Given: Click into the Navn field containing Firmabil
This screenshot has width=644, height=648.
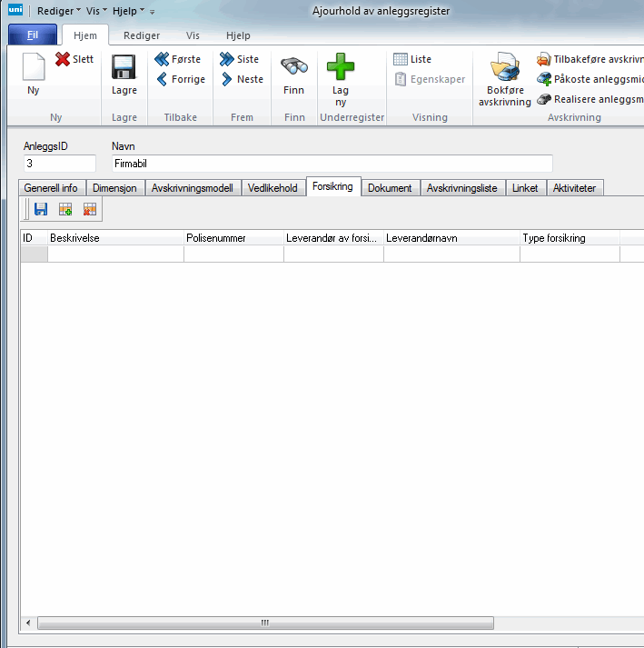Looking at the screenshot, I should pos(331,164).
